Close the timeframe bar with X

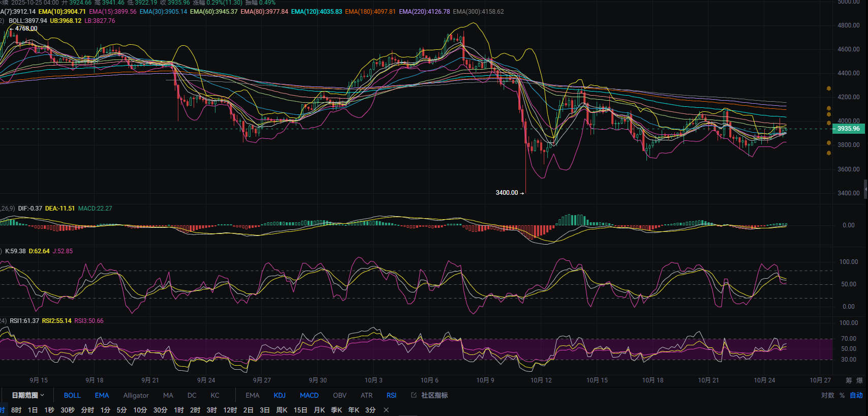click(x=386, y=410)
